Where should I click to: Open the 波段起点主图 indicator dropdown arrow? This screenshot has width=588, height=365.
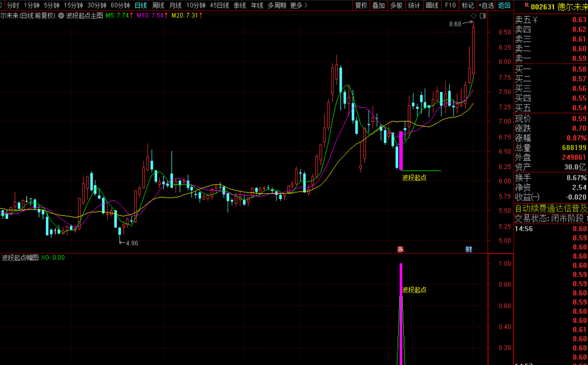[x=61, y=15]
